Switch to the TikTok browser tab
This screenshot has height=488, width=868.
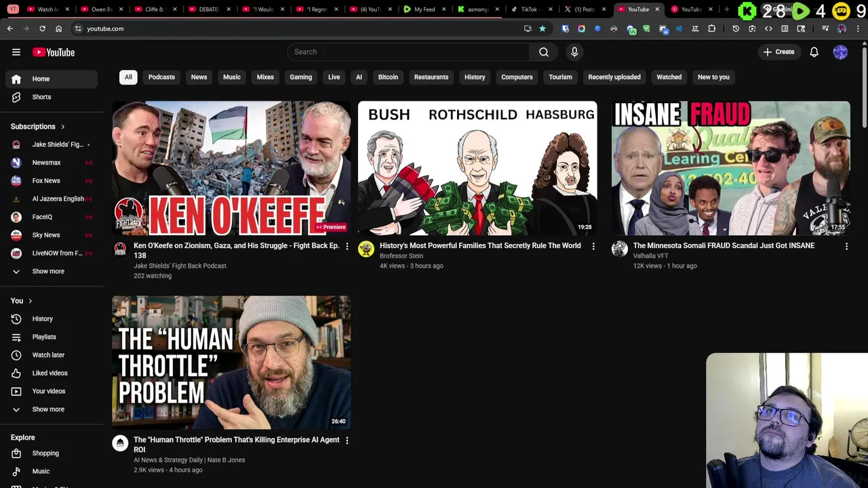(x=531, y=9)
